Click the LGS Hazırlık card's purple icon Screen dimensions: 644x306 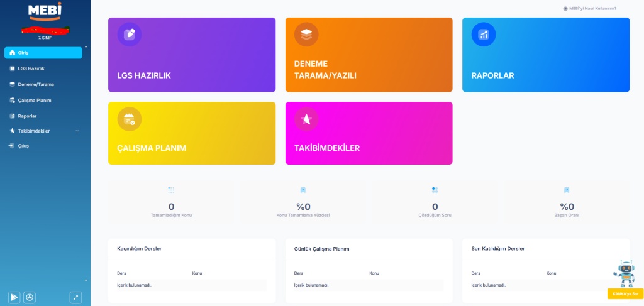130,35
